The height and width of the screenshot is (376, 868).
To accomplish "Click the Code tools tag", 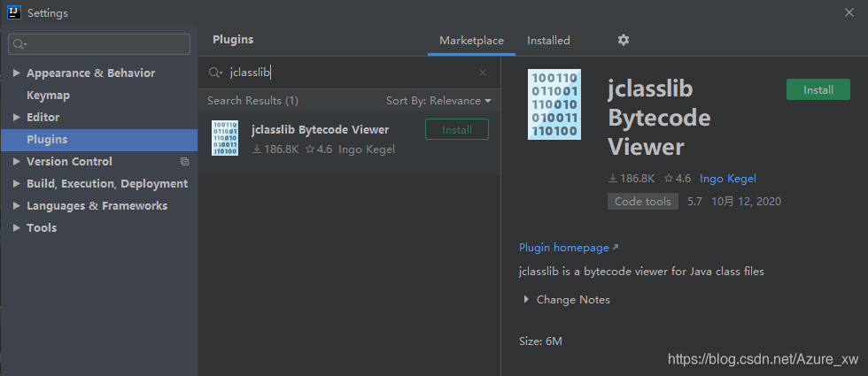I will (x=643, y=202).
